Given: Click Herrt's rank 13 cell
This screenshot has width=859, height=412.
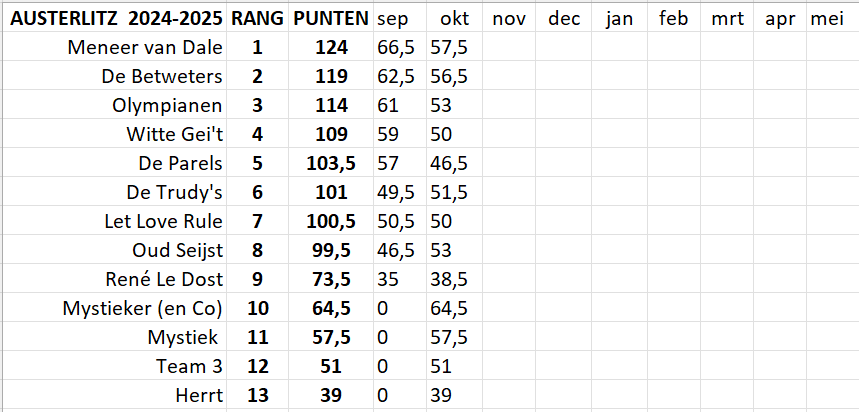Looking at the screenshot, I should [x=257, y=396].
